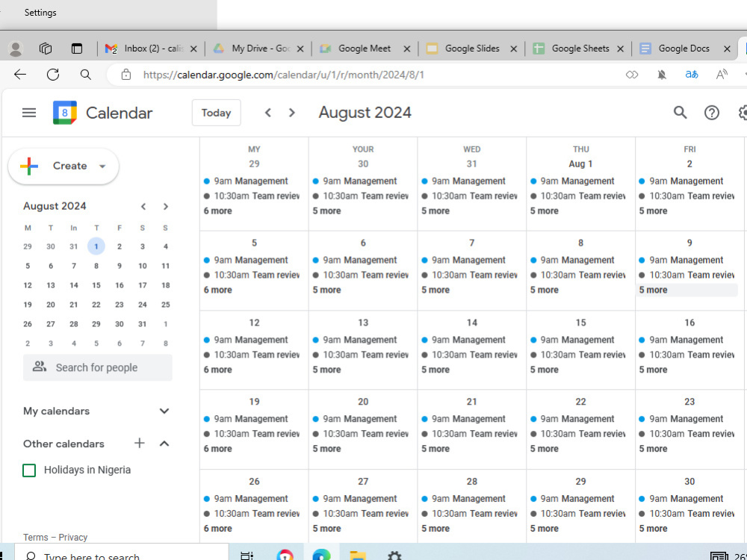
Task: Expand 6 more events on July 29
Action: tap(217, 211)
